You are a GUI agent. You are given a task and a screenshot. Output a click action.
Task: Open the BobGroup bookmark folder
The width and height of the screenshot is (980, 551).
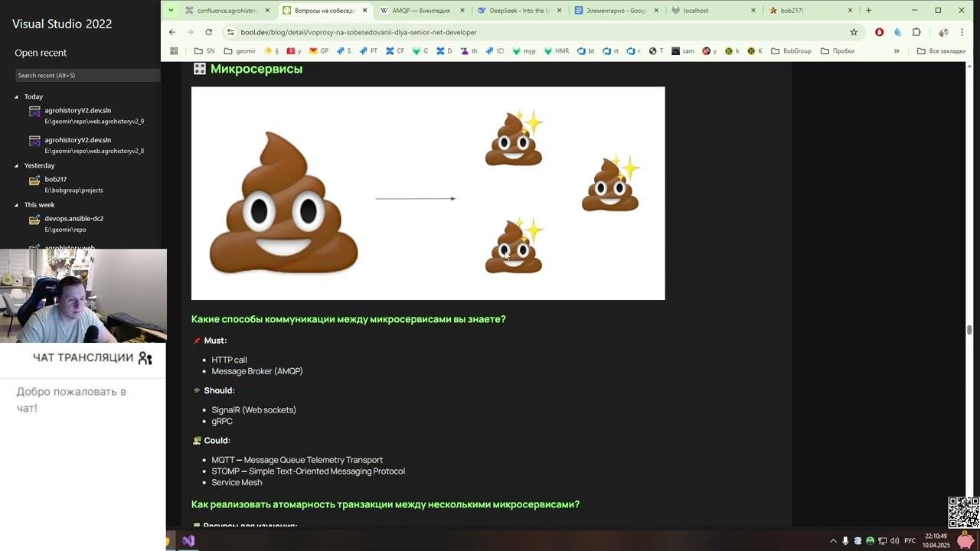click(x=791, y=51)
